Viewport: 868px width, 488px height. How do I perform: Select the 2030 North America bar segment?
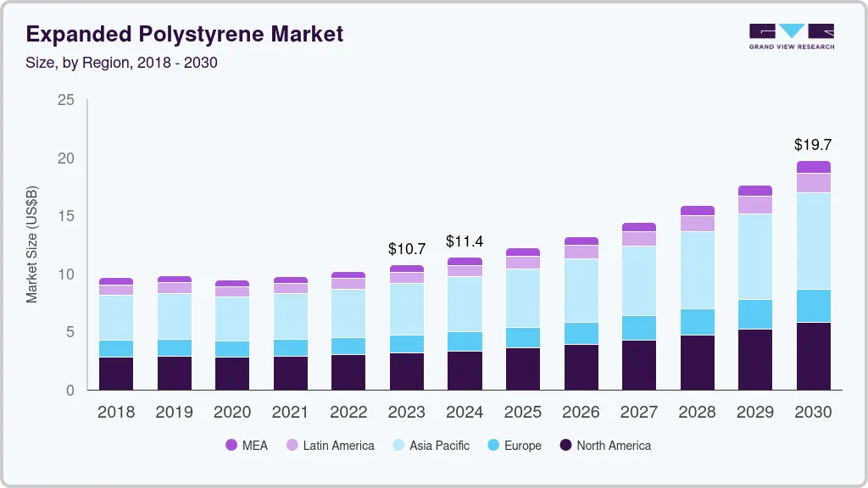(814, 356)
